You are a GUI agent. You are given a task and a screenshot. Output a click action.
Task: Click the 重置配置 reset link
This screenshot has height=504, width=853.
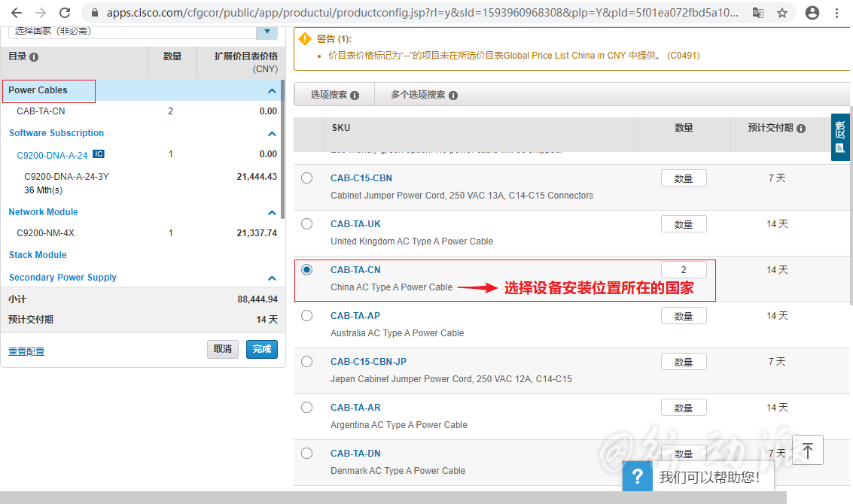pos(26,352)
